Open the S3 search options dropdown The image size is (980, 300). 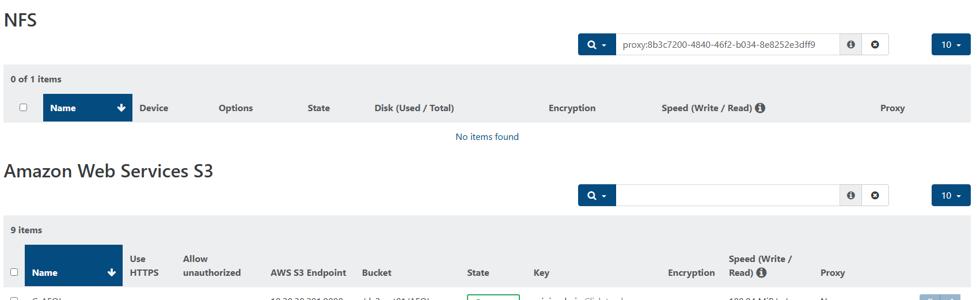coord(597,196)
